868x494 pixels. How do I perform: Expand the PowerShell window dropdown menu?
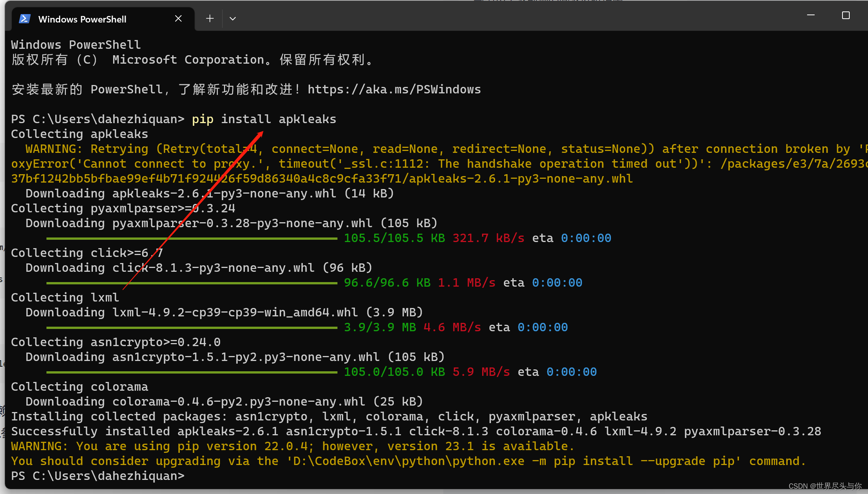[x=232, y=19]
